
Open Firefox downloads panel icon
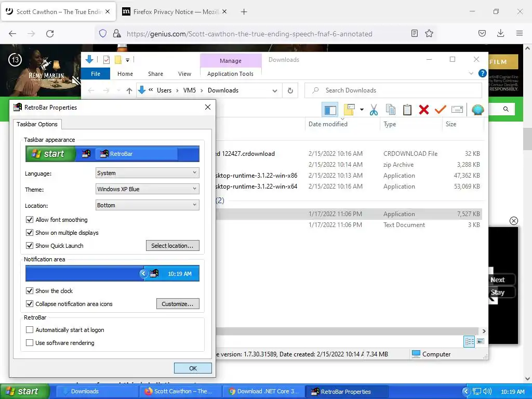[x=500, y=33]
